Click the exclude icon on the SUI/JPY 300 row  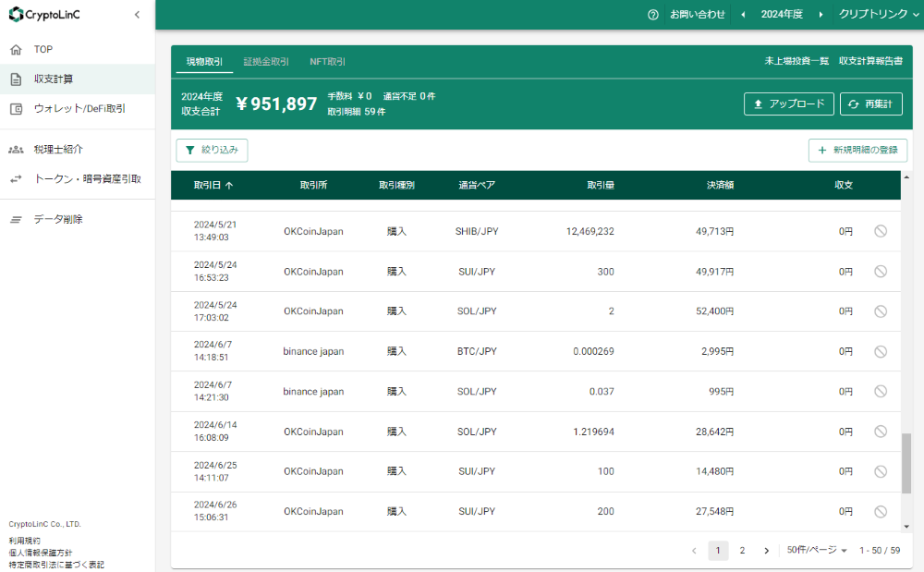[881, 271]
